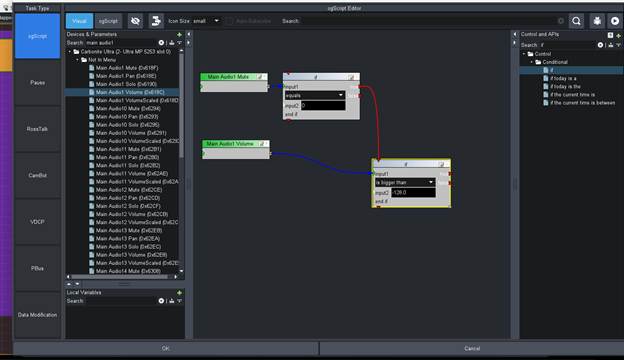Clear the Local Variables search
624x360 pixels.
[x=161, y=301]
